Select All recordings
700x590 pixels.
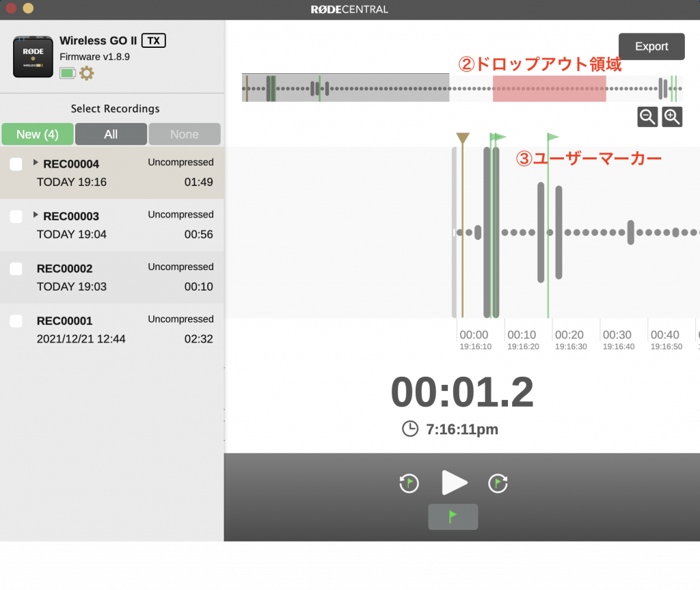tap(111, 134)
